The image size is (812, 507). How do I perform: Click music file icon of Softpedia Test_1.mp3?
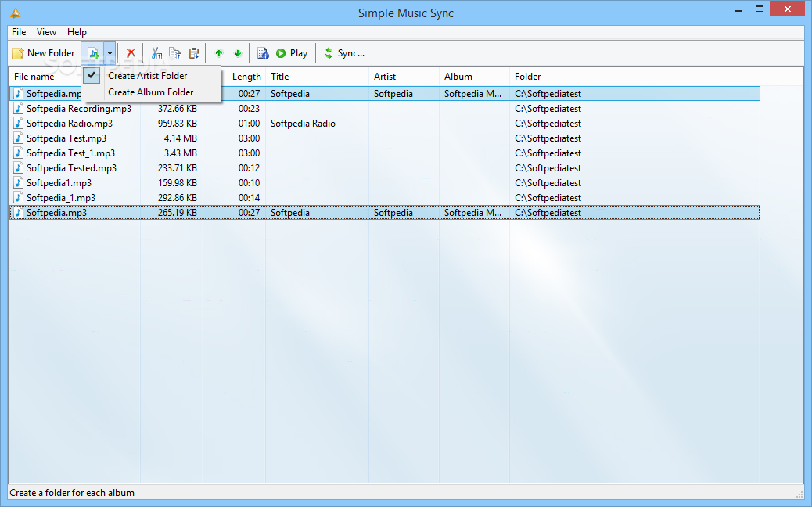(x=18, y=153)
